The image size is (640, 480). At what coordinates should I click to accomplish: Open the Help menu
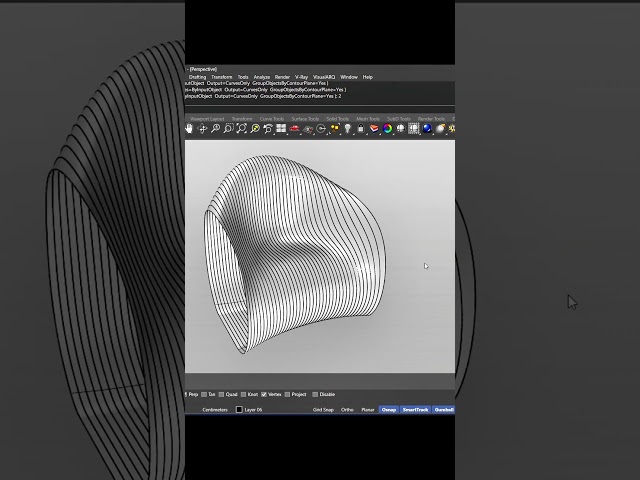pyautogui.click(x=368, y=77)
